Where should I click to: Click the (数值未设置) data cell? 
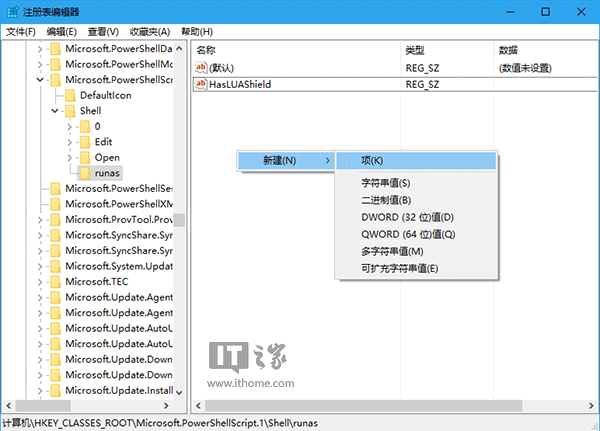click(525, 68)
